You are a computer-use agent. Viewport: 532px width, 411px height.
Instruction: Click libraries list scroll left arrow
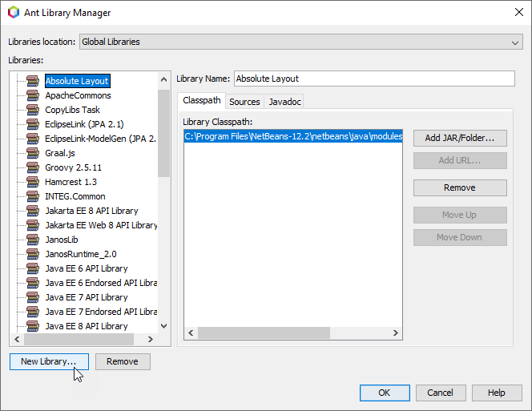[x=17, y=339]
